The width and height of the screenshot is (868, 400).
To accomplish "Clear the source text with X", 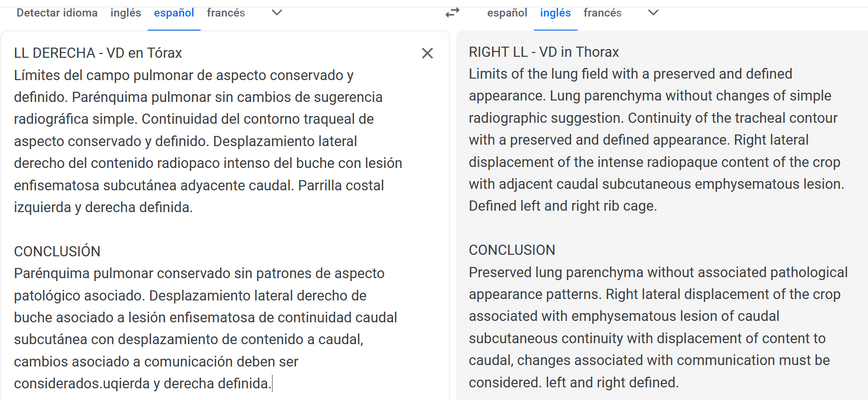I will coord(427,53).
